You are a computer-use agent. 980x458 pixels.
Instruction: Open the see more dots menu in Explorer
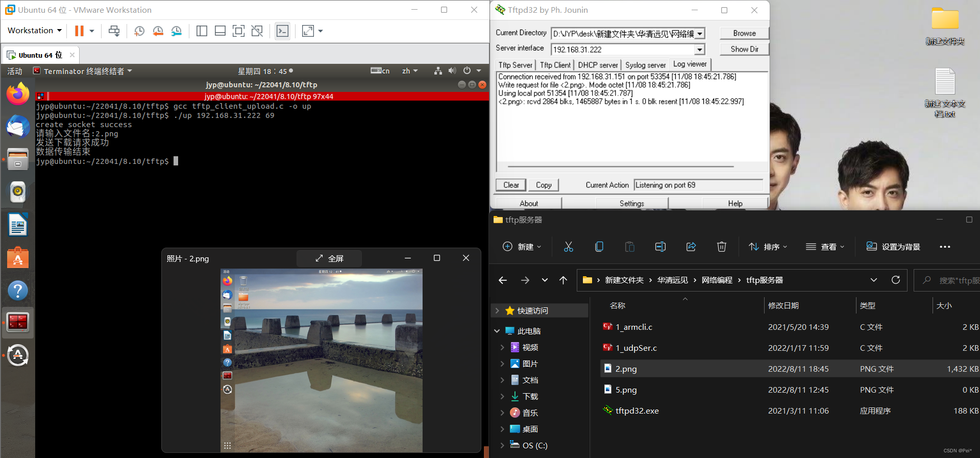click(x=945, y=247)
